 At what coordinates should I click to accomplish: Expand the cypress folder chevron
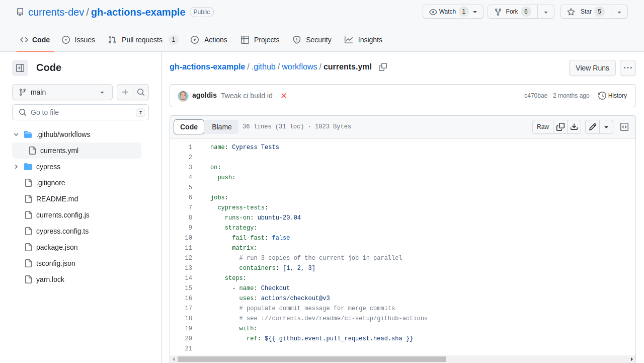pos(16,167)
